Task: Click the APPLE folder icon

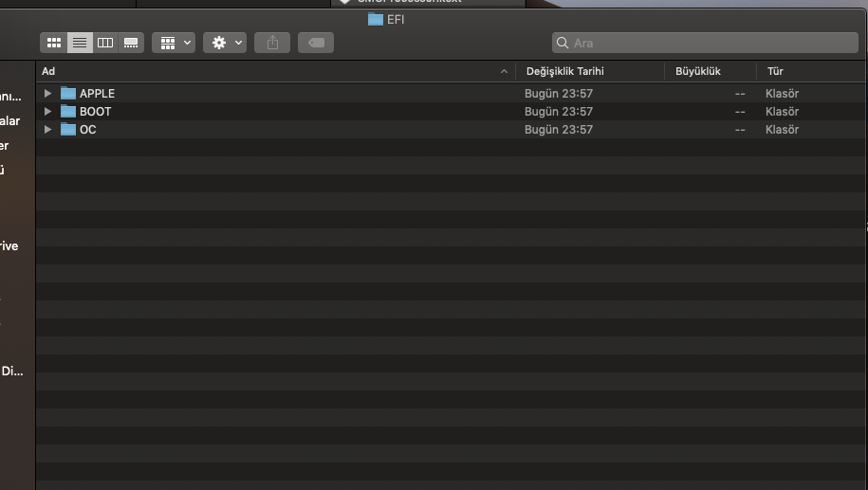Action: coord(68,94)
